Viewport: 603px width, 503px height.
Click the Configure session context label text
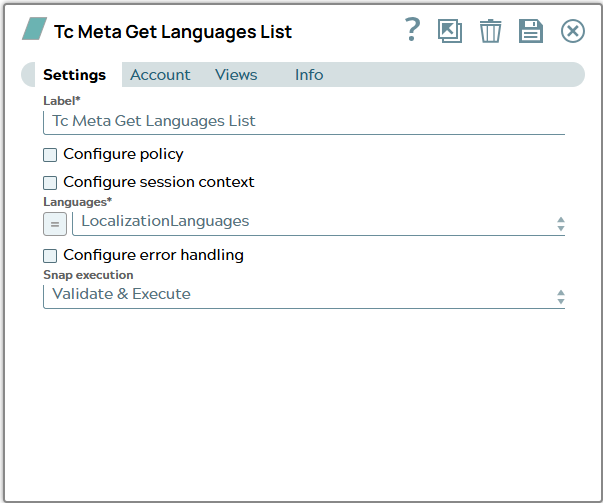(159, 182)
